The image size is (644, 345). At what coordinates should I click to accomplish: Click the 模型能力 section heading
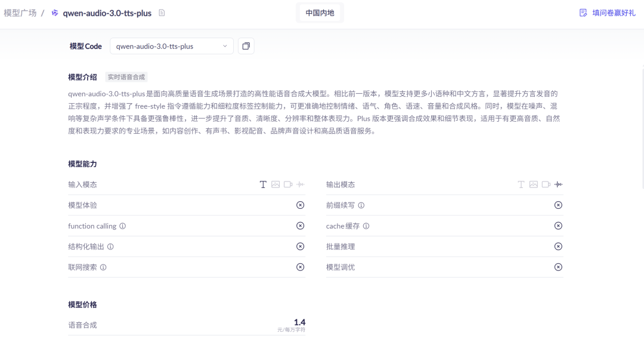coord(82,164)
